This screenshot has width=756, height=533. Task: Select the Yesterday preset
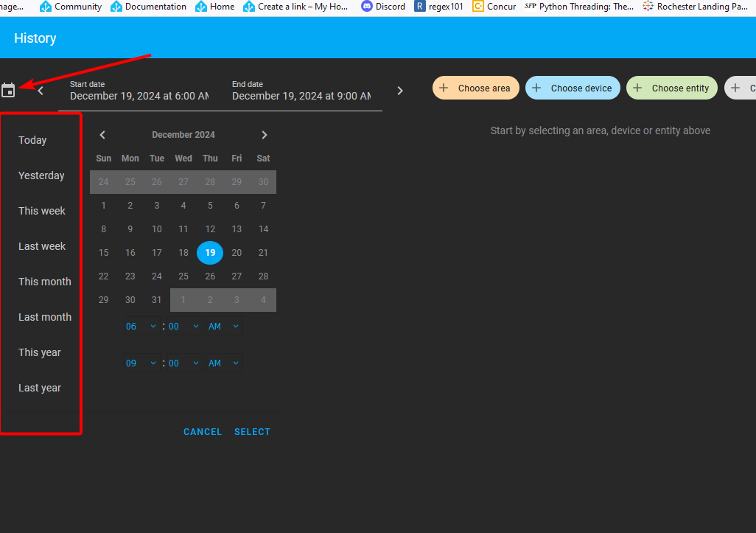[41, 175]
